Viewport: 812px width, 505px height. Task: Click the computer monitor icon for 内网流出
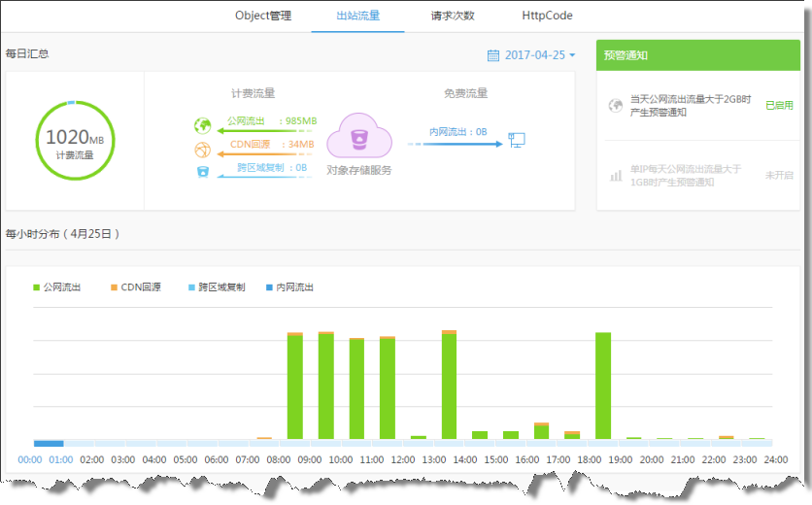pos(517,141)
